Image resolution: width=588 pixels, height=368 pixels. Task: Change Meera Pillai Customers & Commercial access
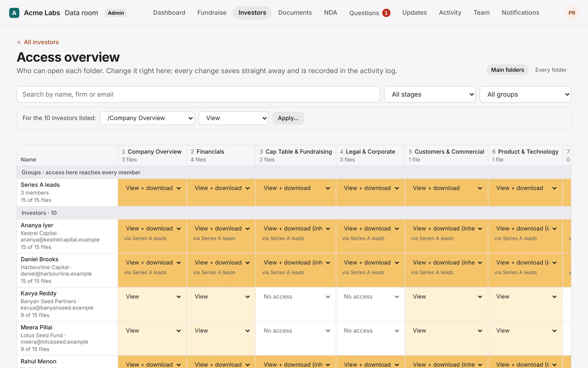click(447, 331)
